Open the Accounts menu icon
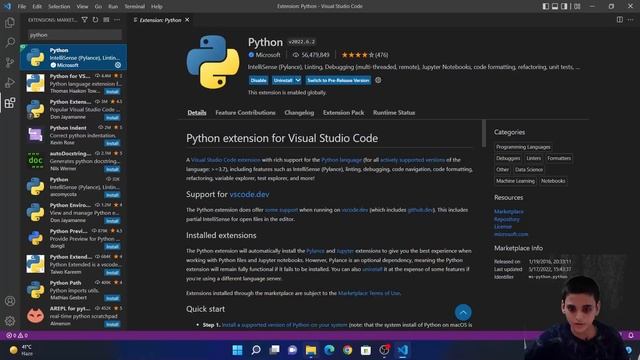The image size is (640, 360). [10, 301]
